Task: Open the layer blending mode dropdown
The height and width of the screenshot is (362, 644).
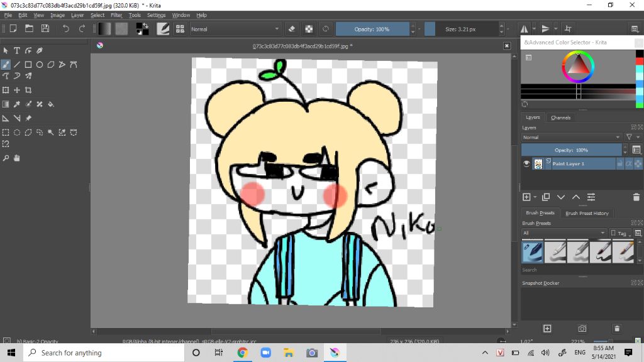Action: click(x=571, y=137)
